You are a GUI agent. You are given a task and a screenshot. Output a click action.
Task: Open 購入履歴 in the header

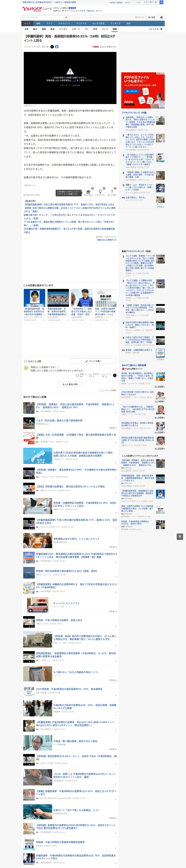tap(152, 17)
